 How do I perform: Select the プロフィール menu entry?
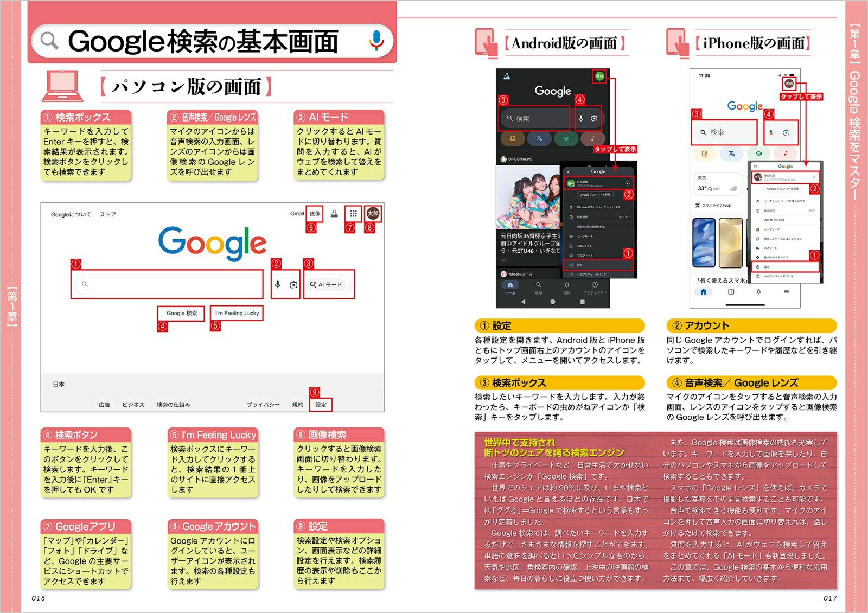(584, 255)
